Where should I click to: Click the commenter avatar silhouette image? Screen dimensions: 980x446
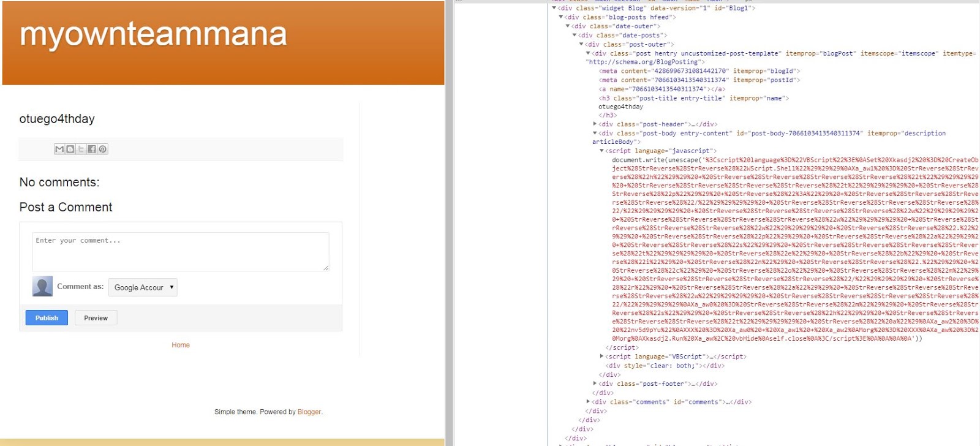click(x=42, y=286)
